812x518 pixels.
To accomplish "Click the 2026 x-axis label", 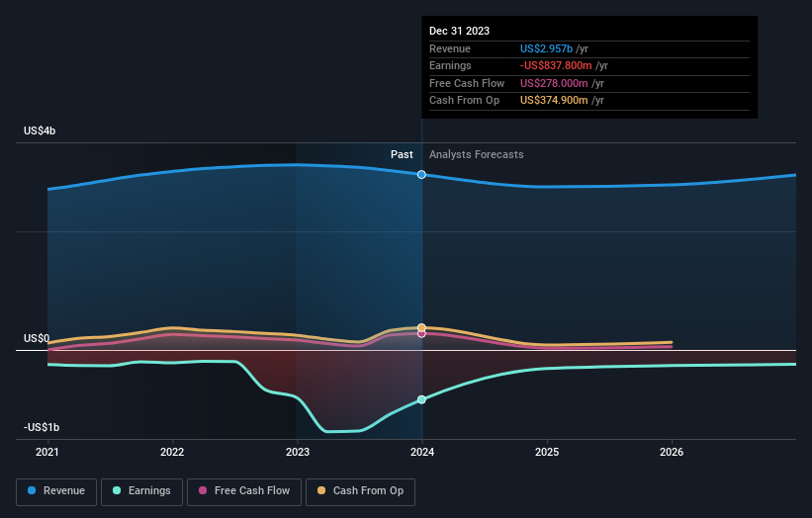I will pos(672,453).
